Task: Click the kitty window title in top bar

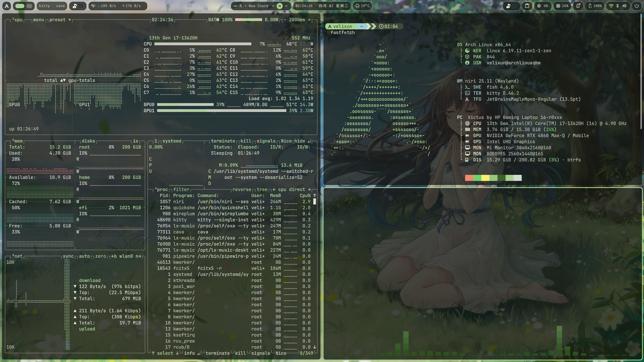Action: pos(44,6)
